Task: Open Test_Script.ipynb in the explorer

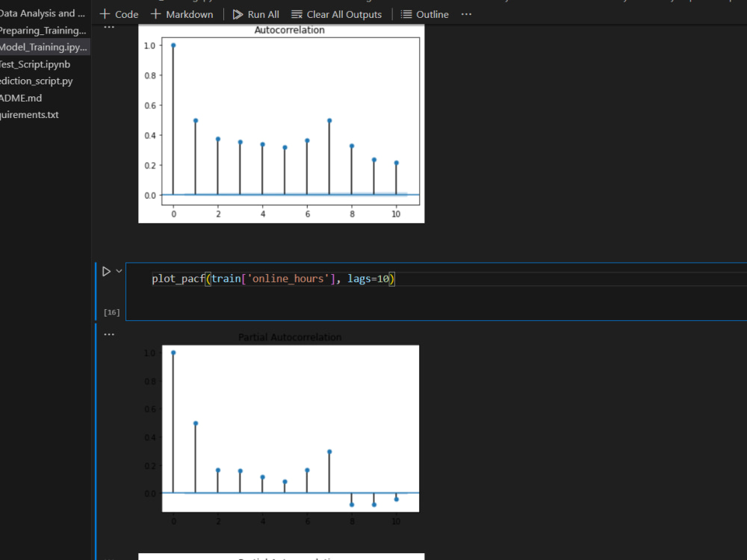Action: 36,64
